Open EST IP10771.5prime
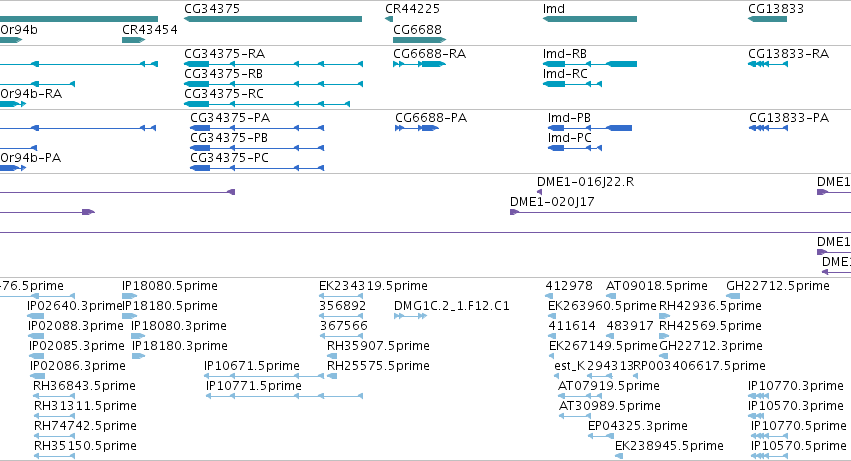 pos(254,386)
